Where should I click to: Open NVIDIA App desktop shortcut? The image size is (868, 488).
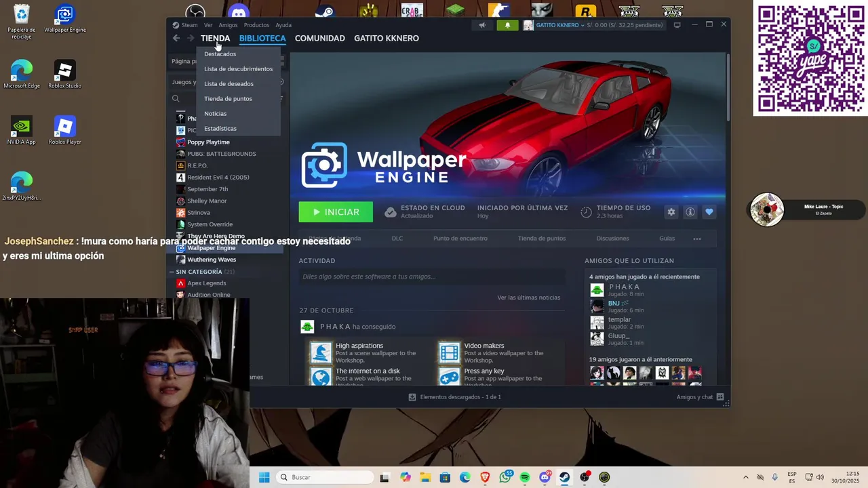[22, 131]
